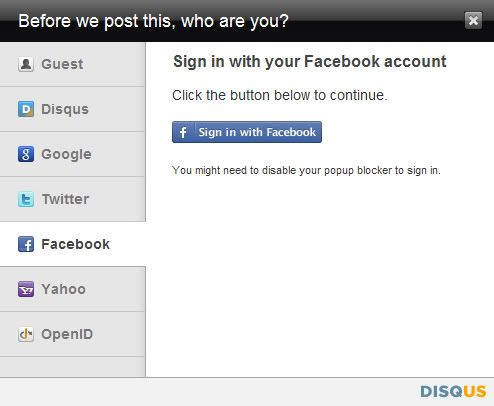Close the who are you dialog
Image resolution: width=494 pixels, height=406 pixels.
473,21
